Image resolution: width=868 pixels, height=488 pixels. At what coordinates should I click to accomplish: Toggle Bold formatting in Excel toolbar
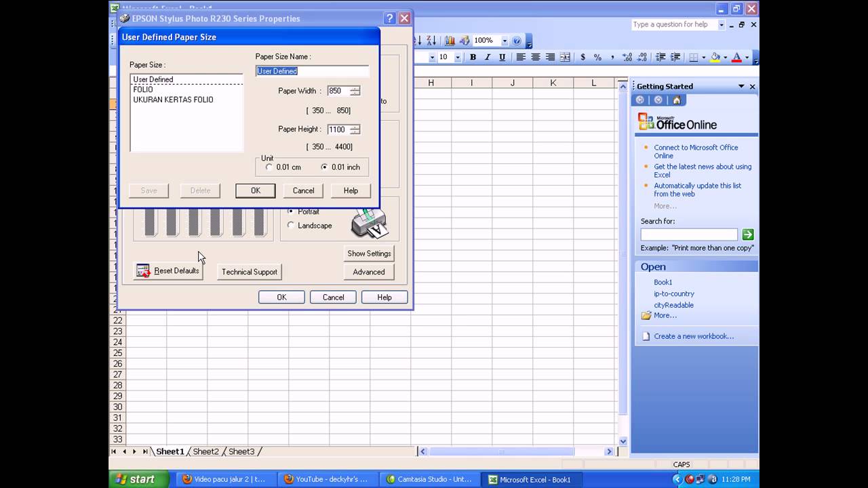(473, 58)
